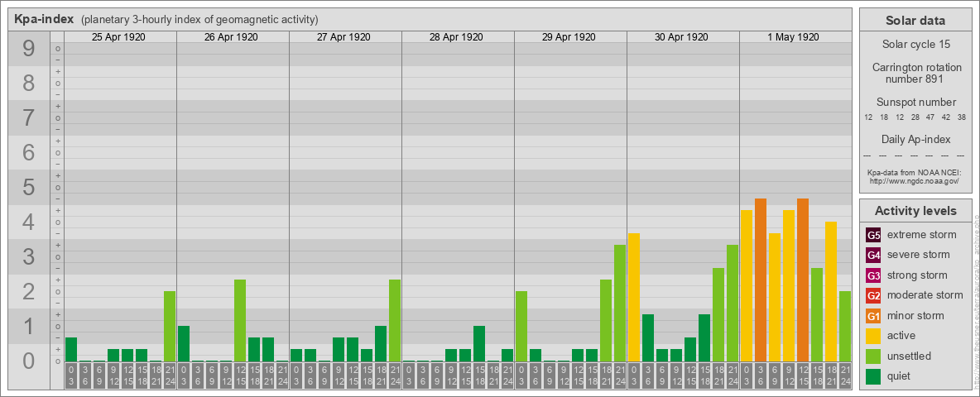The width and height of the screenshot is (980, 397).
Task: Click the sunspot number value 18
Action: [x=884, y=117]
